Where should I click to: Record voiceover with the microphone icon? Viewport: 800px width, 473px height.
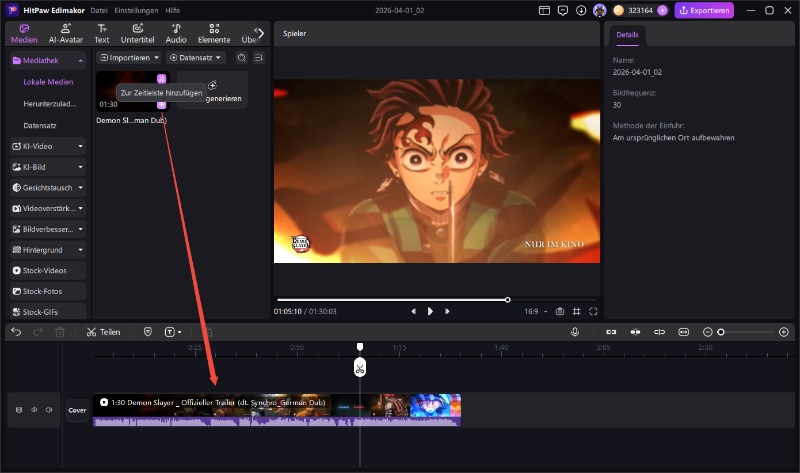(575, 332)
